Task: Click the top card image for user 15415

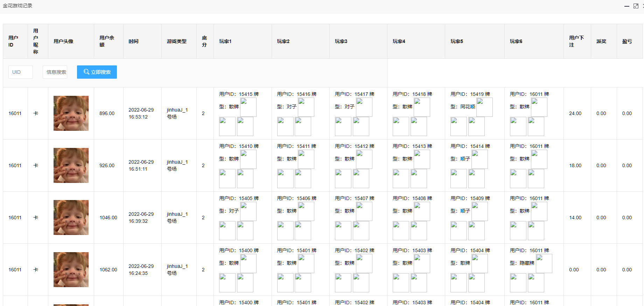Action: click(248, 107)
